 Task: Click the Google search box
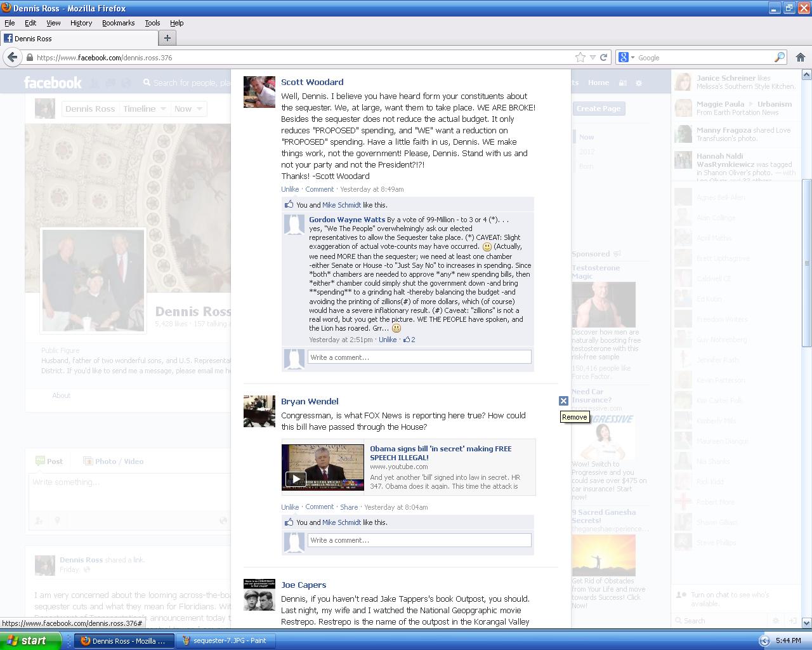(x=704, y=57)
